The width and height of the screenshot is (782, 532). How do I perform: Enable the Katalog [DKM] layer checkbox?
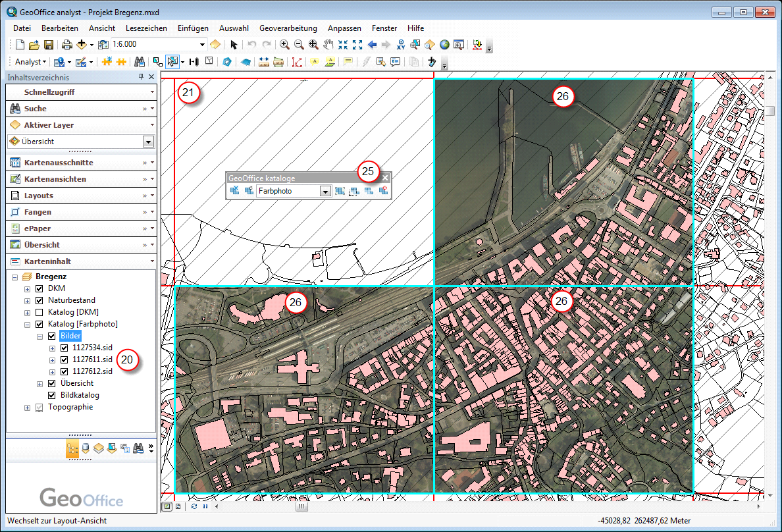click(x=39, y=312)
